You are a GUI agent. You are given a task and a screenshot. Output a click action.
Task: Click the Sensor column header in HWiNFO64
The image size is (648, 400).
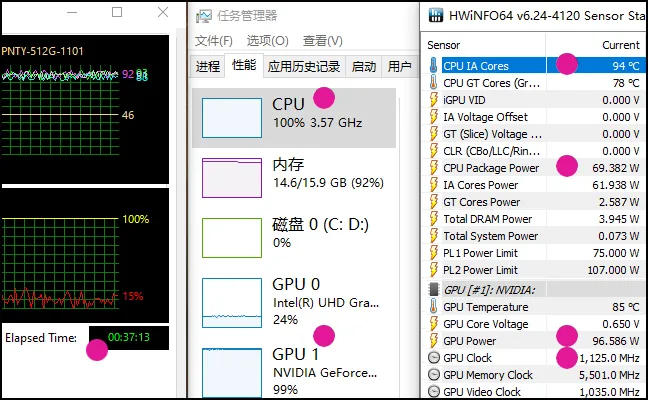tap(443, 45)
